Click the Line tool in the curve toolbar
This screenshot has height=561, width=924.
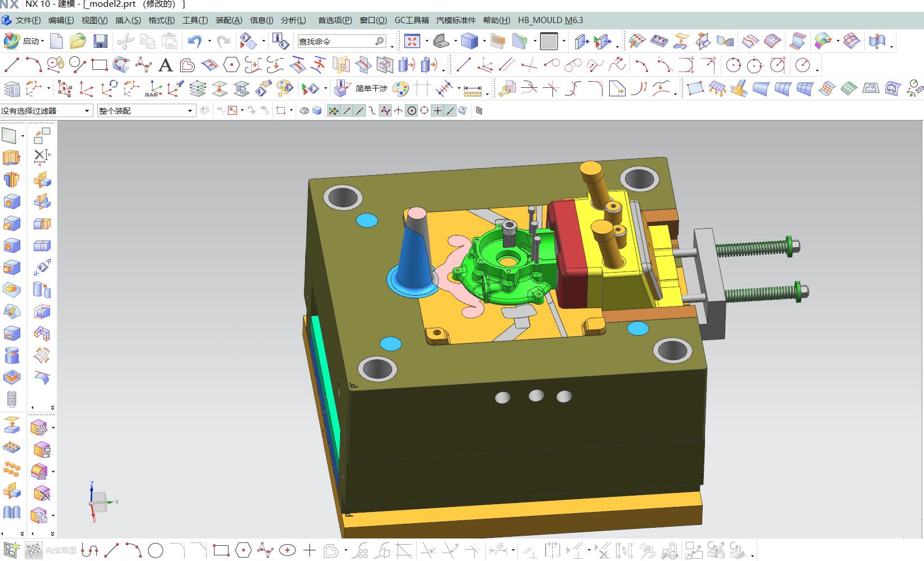[x=11, y=65]
